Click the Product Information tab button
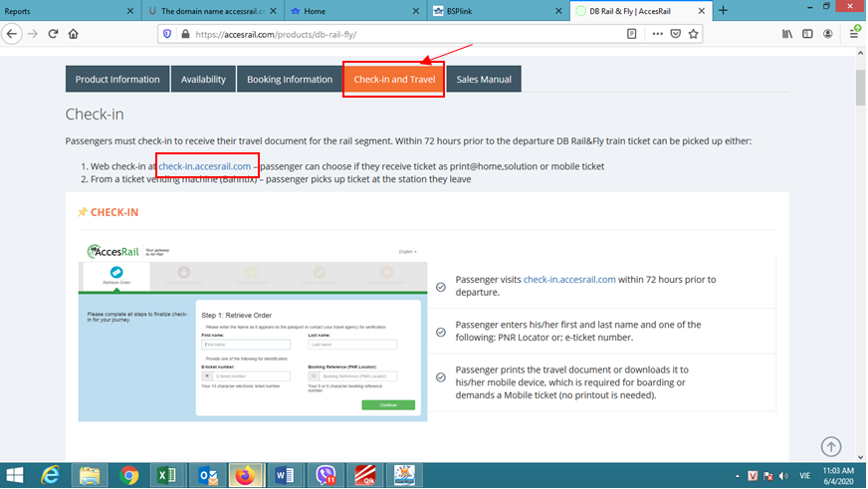This screenshot has height=489, width=868. 117,80
